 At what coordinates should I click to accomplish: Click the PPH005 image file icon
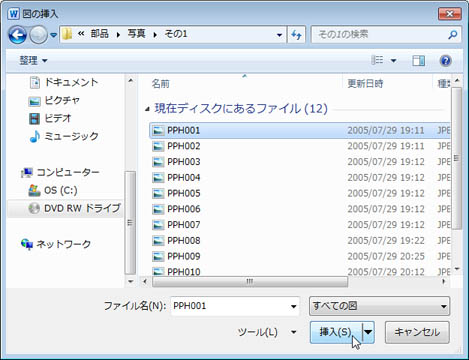158,193
